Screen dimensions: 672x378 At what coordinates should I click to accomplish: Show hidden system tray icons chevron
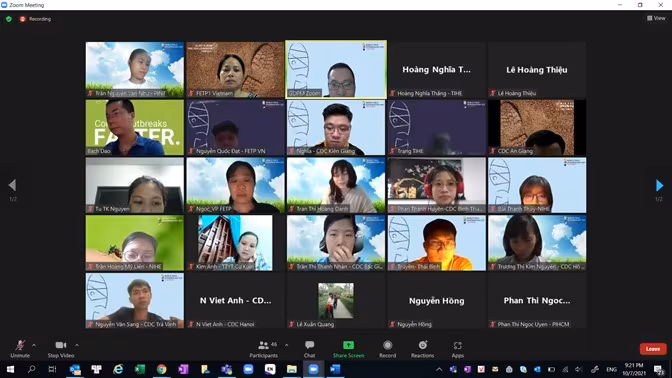point(439,369)
